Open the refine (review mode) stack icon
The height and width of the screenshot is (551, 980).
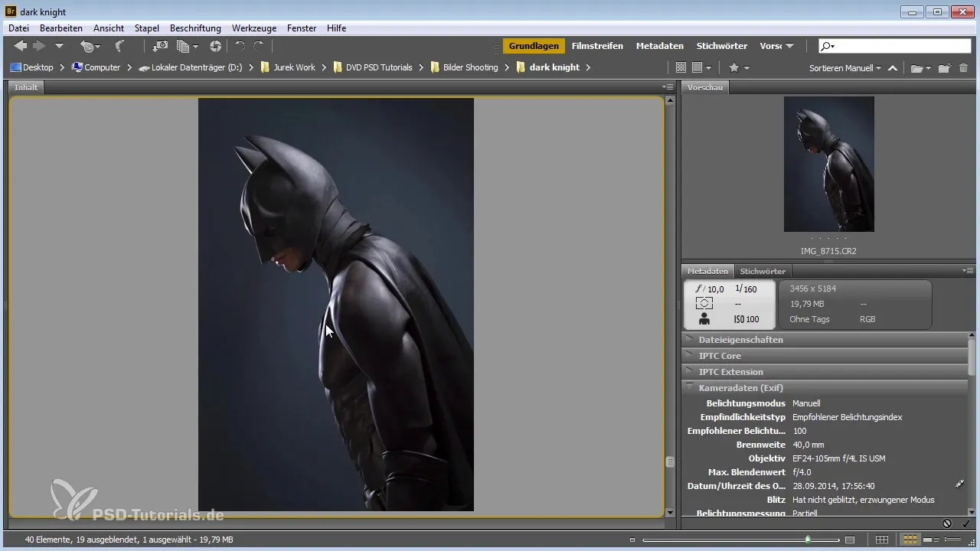click(186, 46)
